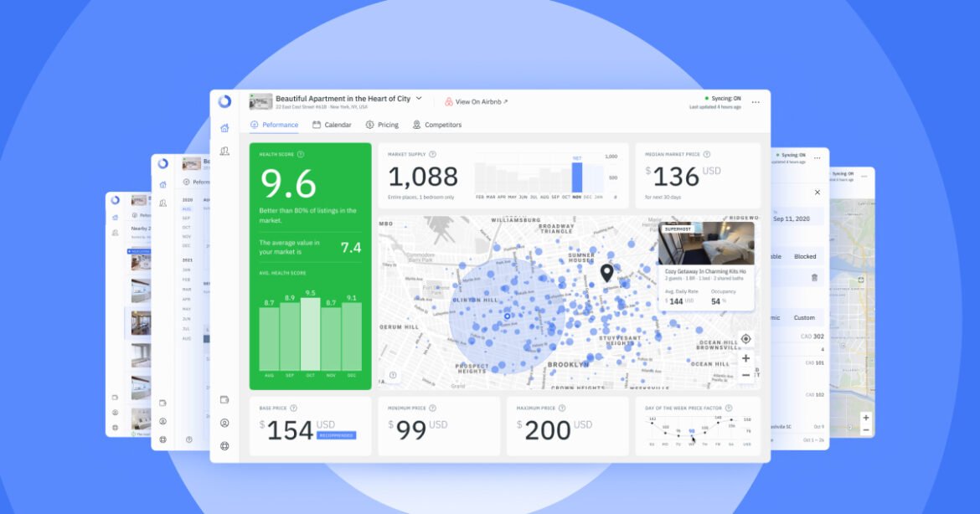The image size is (980, 514).
Task: Zoom in on the map with the plus icon
Action: click(x=745, y=357)
